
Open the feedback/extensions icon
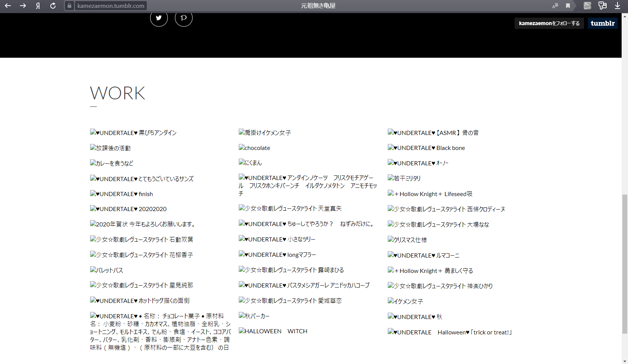pos(602,6)
